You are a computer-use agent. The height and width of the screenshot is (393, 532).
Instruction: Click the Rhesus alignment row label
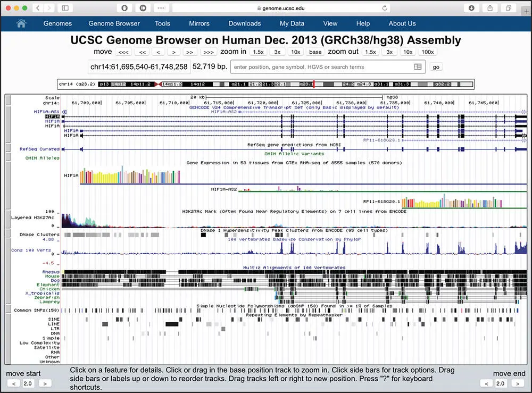[x=51, y=272]
